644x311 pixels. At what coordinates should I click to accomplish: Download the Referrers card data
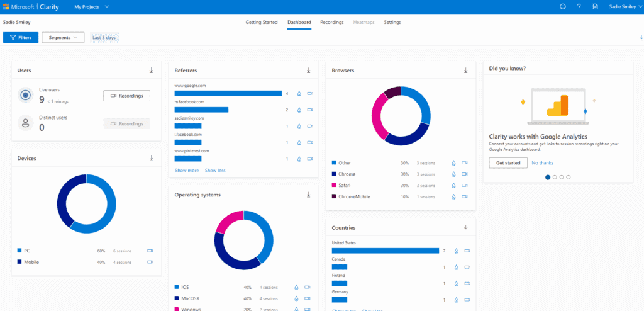point(308,71)
